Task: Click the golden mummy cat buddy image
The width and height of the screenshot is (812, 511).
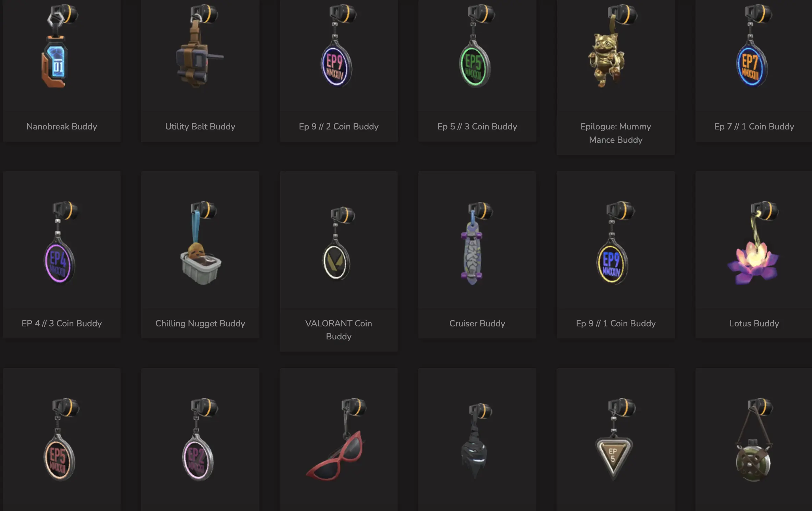Action: pyautogui.click(x=612, y=46)
